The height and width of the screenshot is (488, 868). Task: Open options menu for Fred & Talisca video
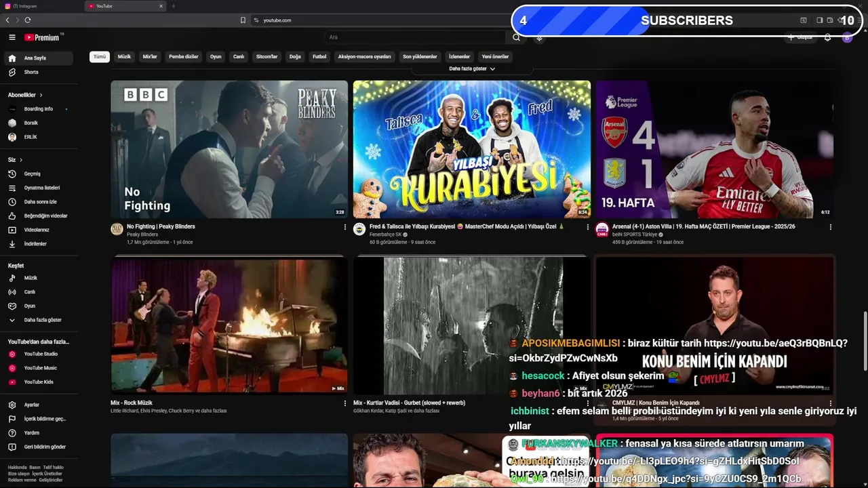587,227
